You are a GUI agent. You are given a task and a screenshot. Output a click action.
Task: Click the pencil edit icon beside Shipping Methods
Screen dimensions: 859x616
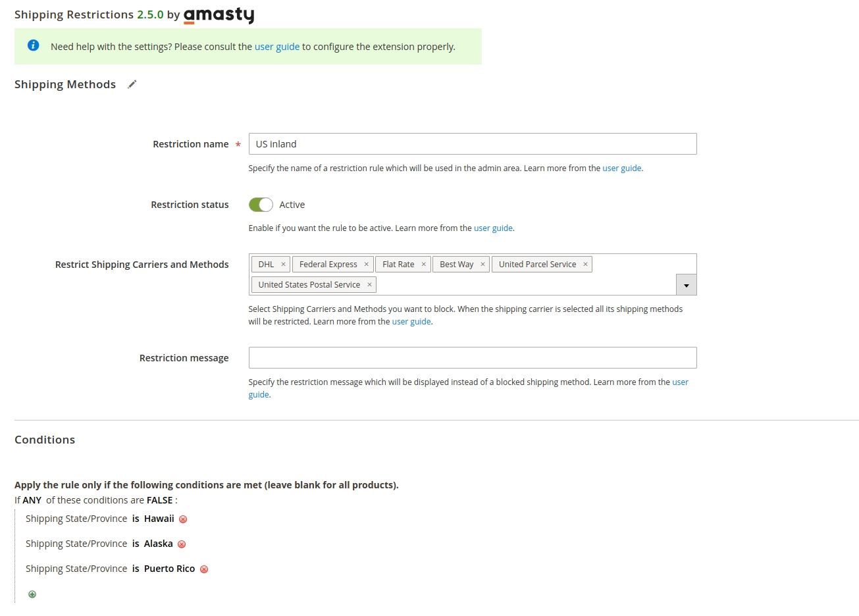click(x=132, y=84)
